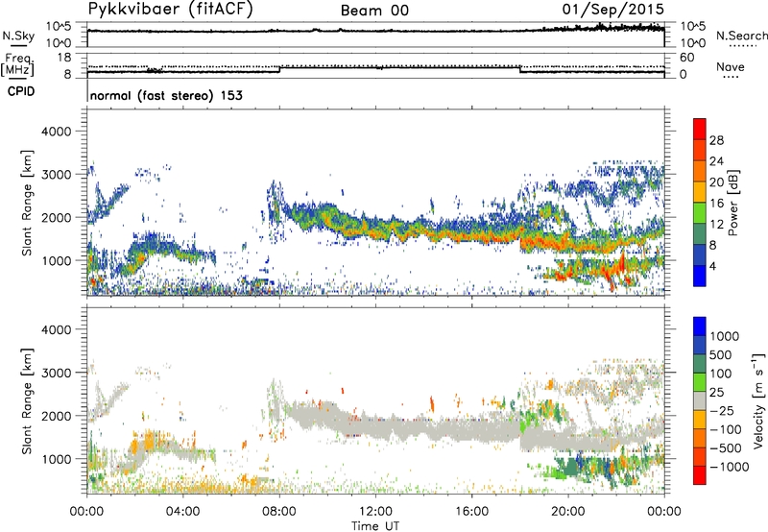Viewport: 768px width, 532px height.
Task: Click the 4000 tick on the power panel
Action: [x=57, y=132]
